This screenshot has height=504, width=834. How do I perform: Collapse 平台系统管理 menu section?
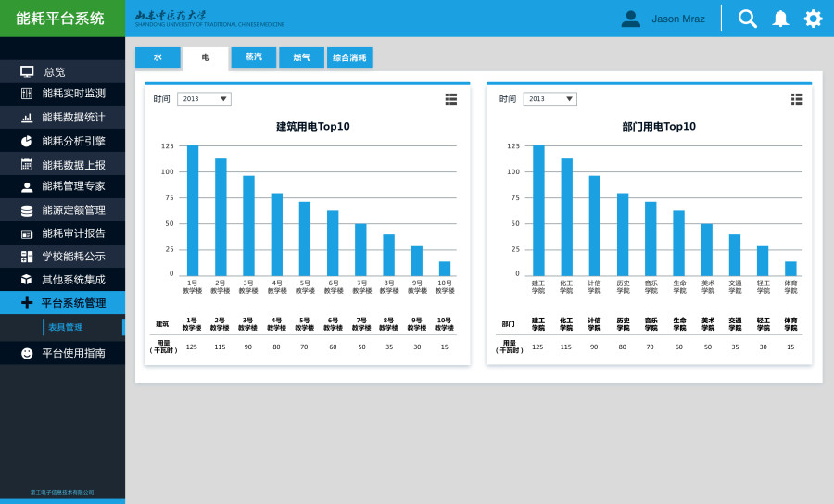(x=62, y=303)
